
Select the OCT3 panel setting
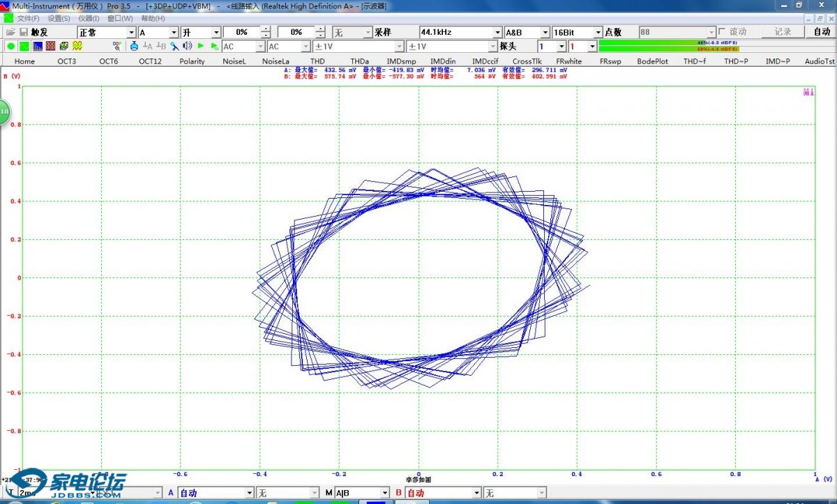click(x=67, y=61)
